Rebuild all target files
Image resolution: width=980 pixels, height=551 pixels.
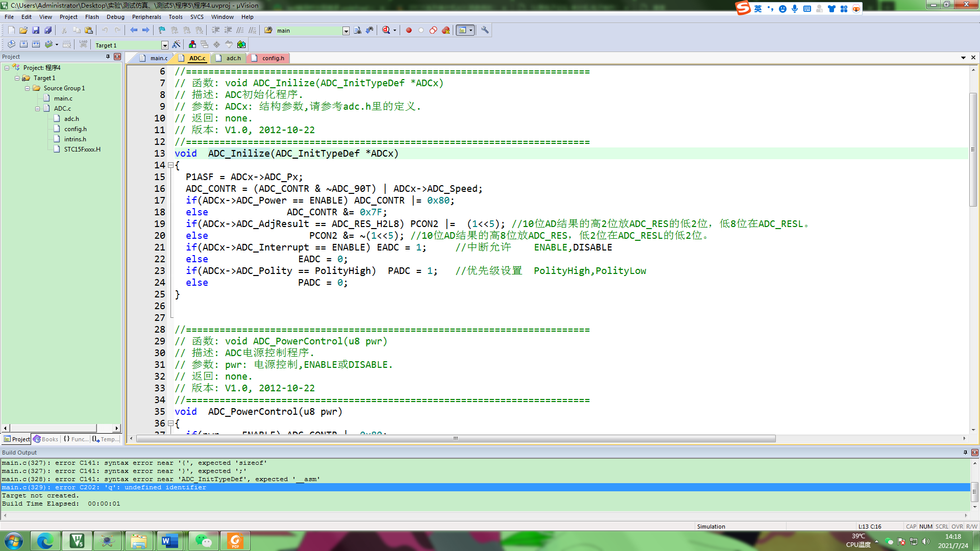coord(36,45)
